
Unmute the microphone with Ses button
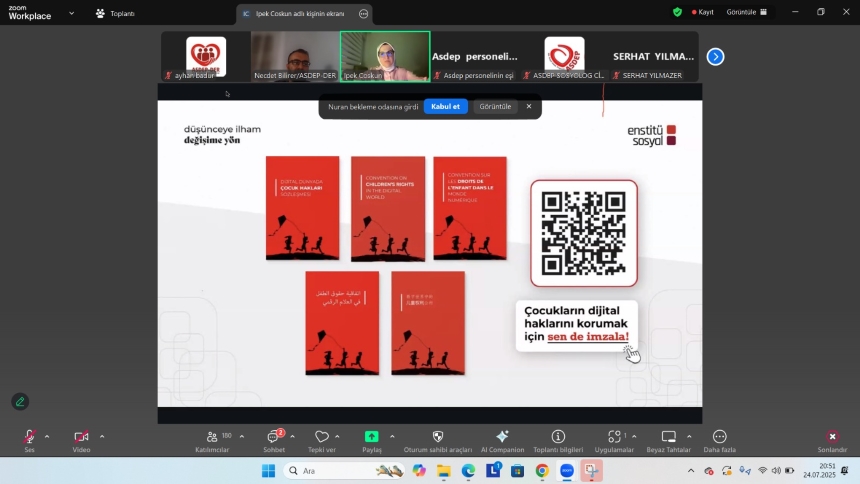click(x=29, y=438)
